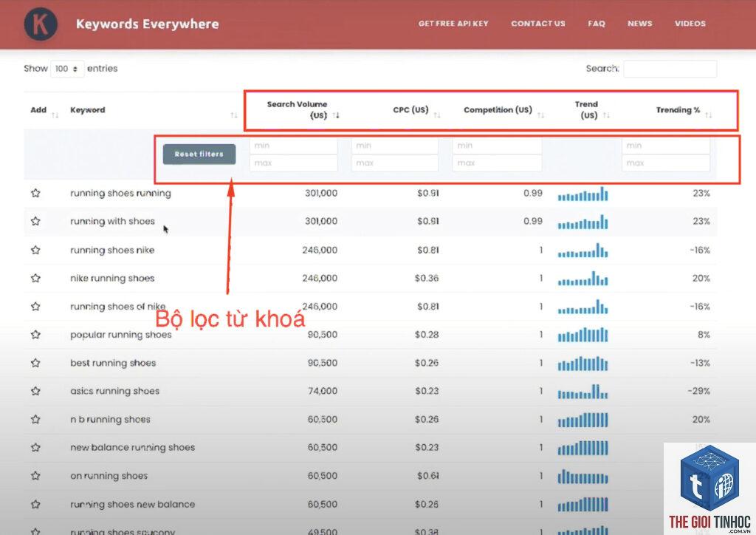
Task: Star the keyword 'running shoes of nike'
Action: tap(35, 307)
